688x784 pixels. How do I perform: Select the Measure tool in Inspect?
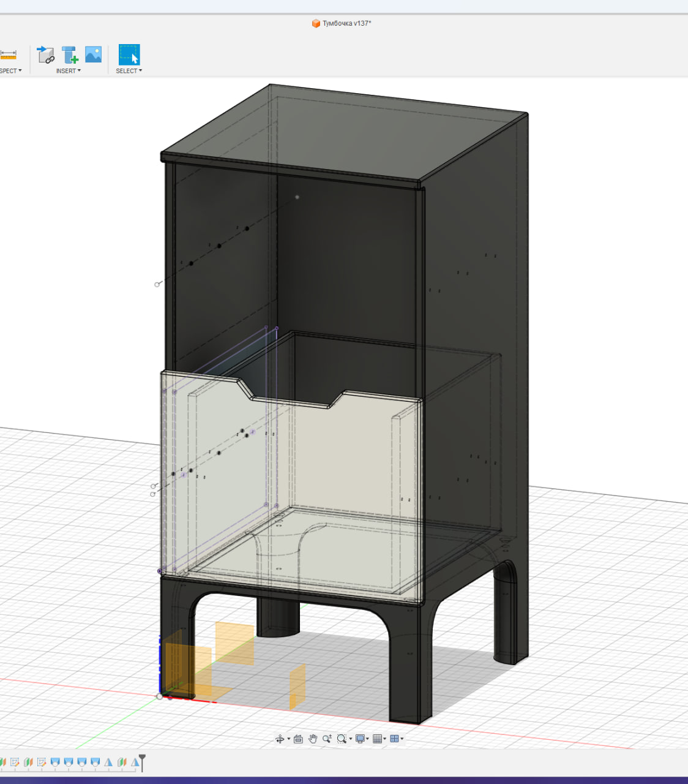point(8,55)
